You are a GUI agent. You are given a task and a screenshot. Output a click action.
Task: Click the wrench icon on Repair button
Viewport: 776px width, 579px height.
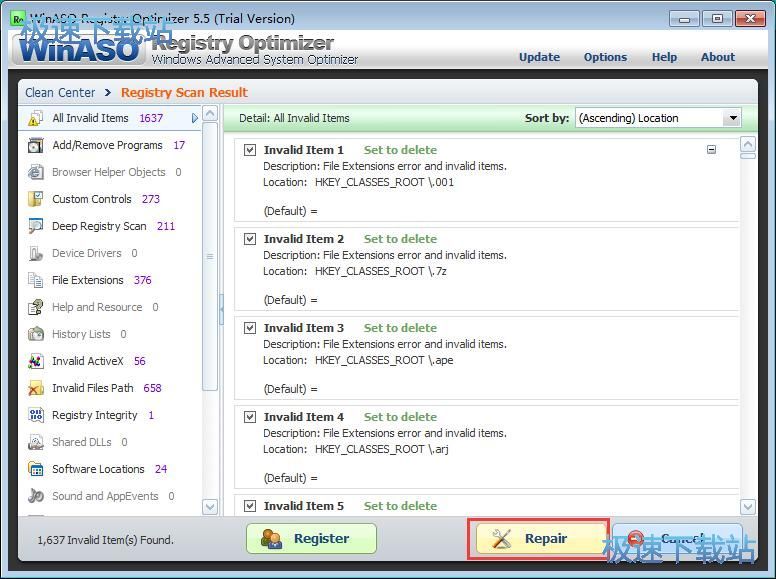[501, 538]
